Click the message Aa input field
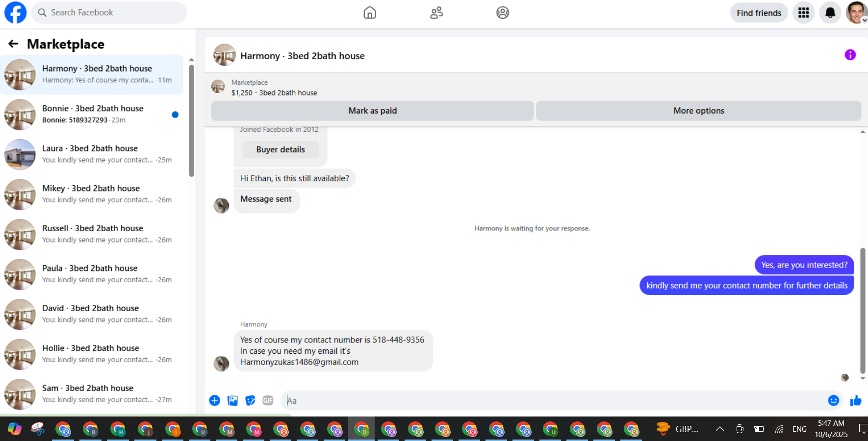The image size is (868, 441). click(553, 400)
